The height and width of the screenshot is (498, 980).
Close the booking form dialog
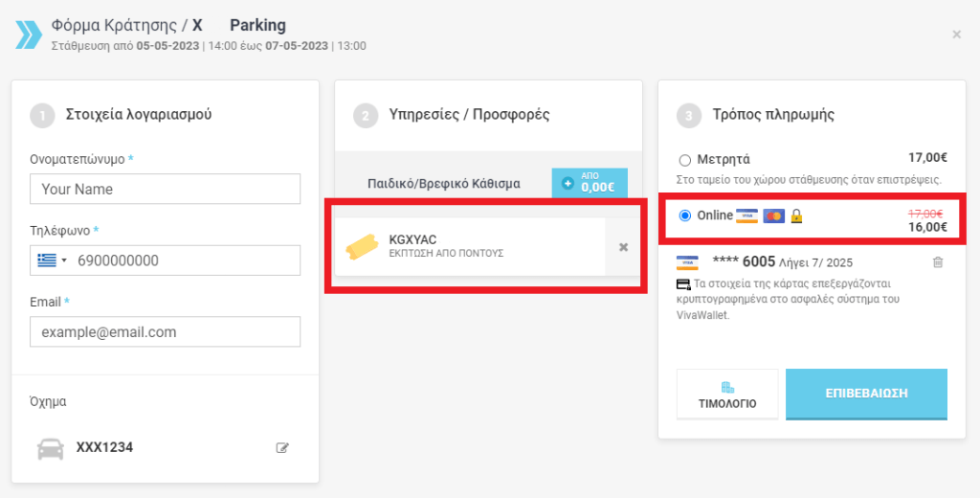pyautogui.click(x=956, y=34)
